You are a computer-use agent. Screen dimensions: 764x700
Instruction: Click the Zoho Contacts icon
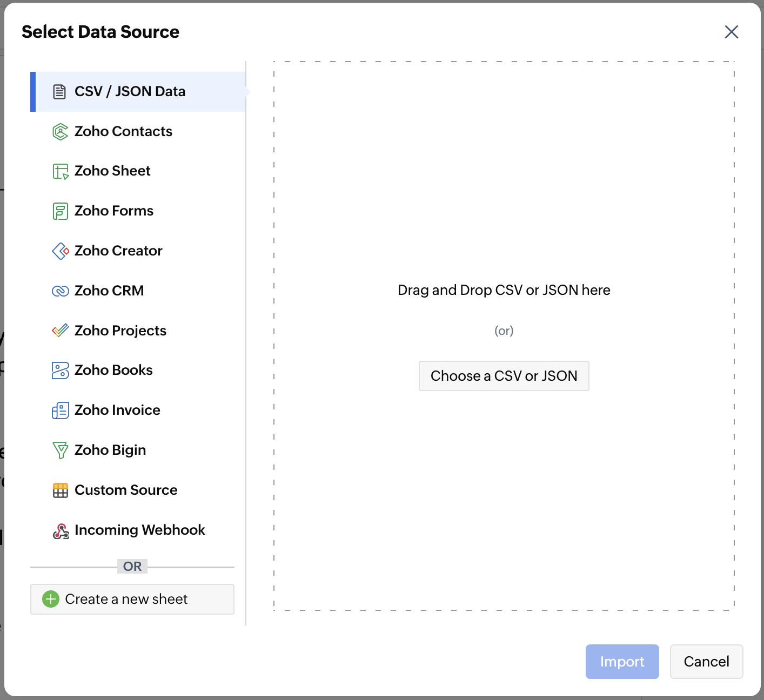[60, 132]
